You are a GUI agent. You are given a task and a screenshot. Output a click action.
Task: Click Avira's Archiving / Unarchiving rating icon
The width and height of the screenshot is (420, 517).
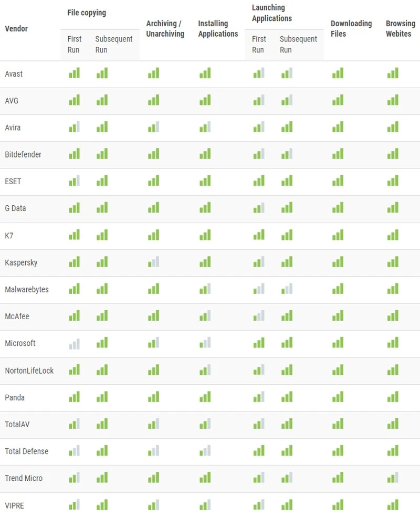[x=153, y=128]
